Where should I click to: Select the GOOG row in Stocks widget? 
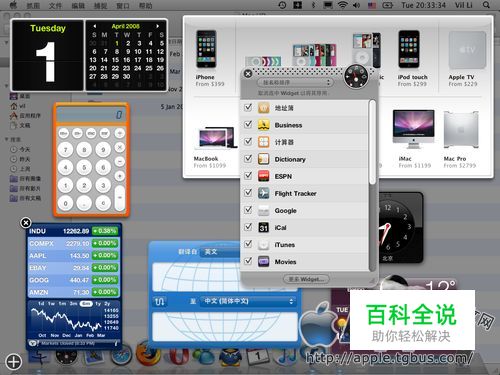click(73, 280)
